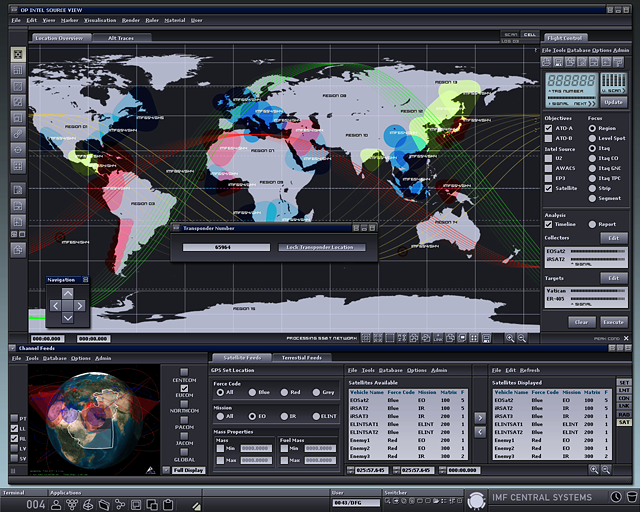Open the Visualisation menu
This screenshot has height=512, width=640.
(x=100, y=20)
